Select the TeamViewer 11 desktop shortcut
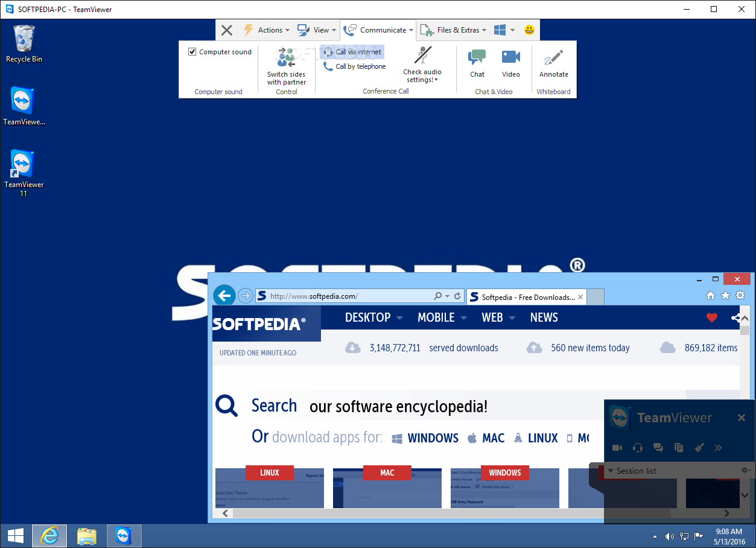The width and height of the screenshot is (756, 548). (x=24, y=173)
